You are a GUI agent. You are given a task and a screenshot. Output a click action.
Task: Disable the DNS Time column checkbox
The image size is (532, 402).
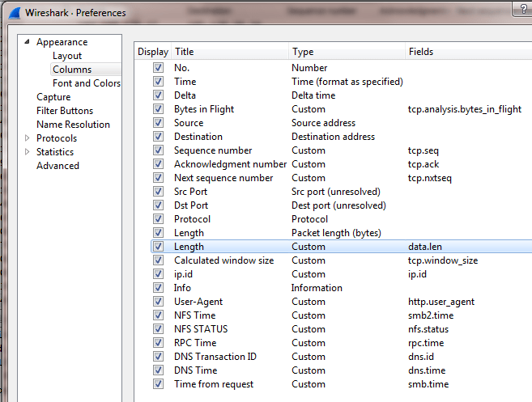tap(158, 370)
